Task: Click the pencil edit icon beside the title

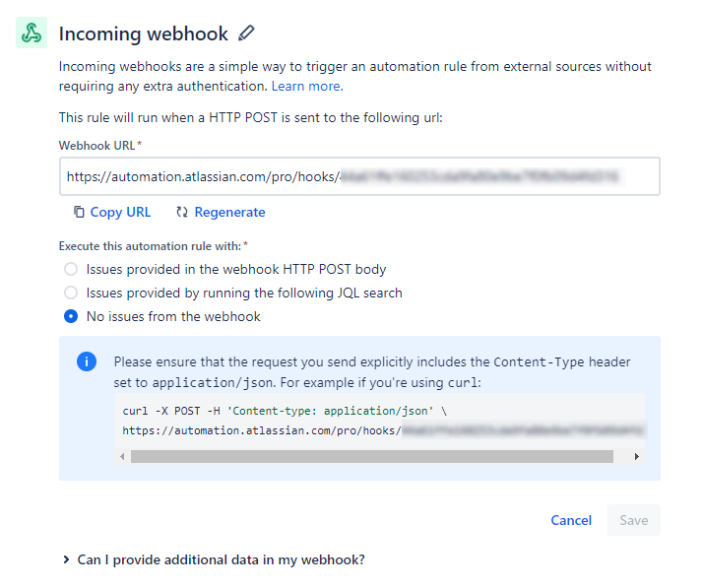Action: coord(246,33)
